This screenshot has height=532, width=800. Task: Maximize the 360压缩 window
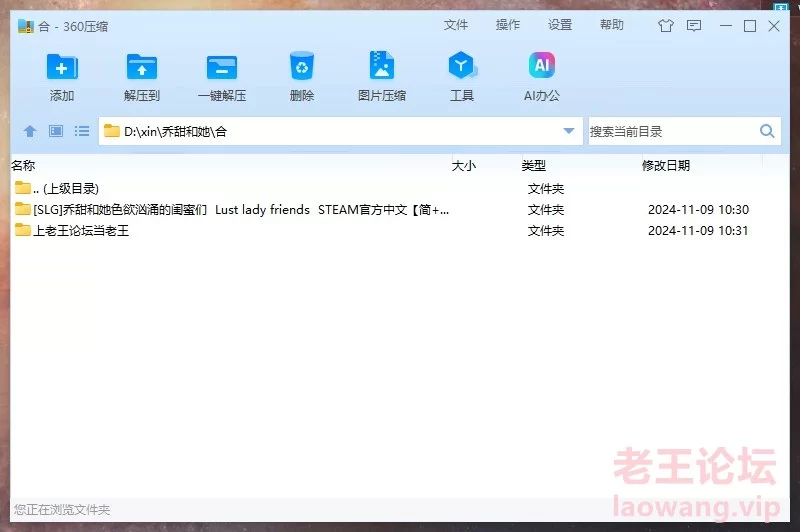pyautogui.click(x=750, y=26)
